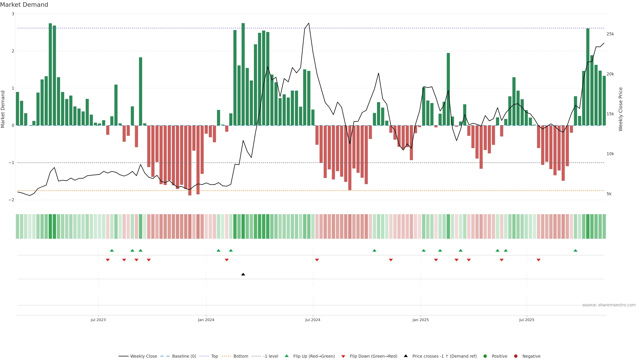Click Flip Down legend red triangle icon

pos(343,356)
